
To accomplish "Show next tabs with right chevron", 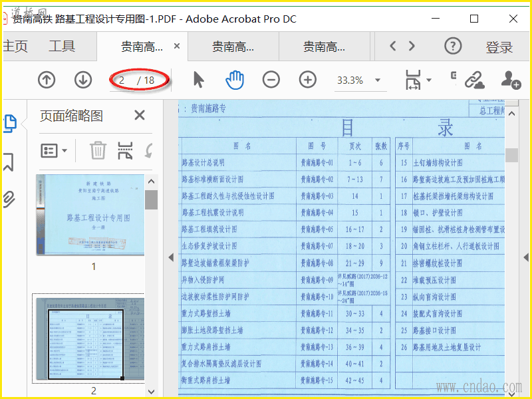I will point(412,46).
